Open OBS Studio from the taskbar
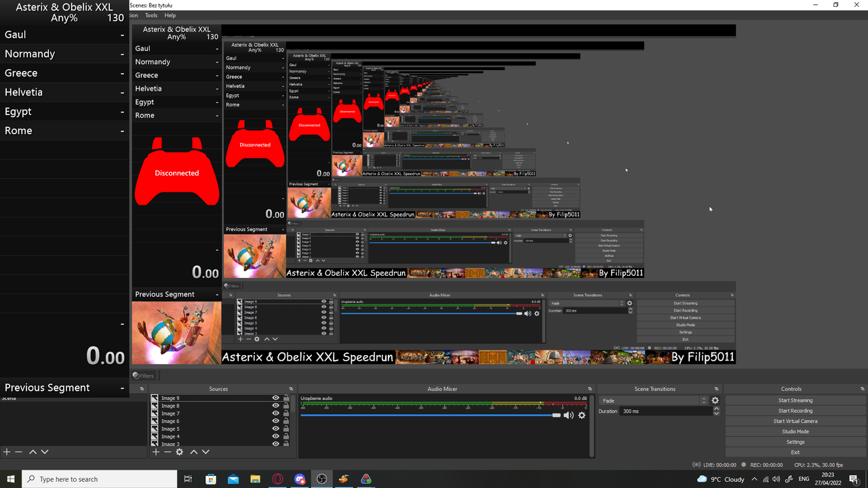This screenshot has width=868, height=488. [x=322, y=479]
